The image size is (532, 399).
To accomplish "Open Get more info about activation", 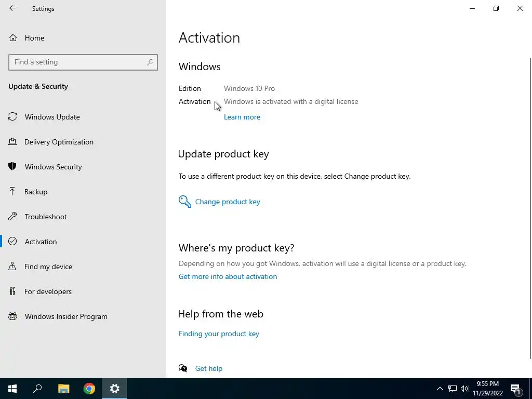I will pos(228,276).
